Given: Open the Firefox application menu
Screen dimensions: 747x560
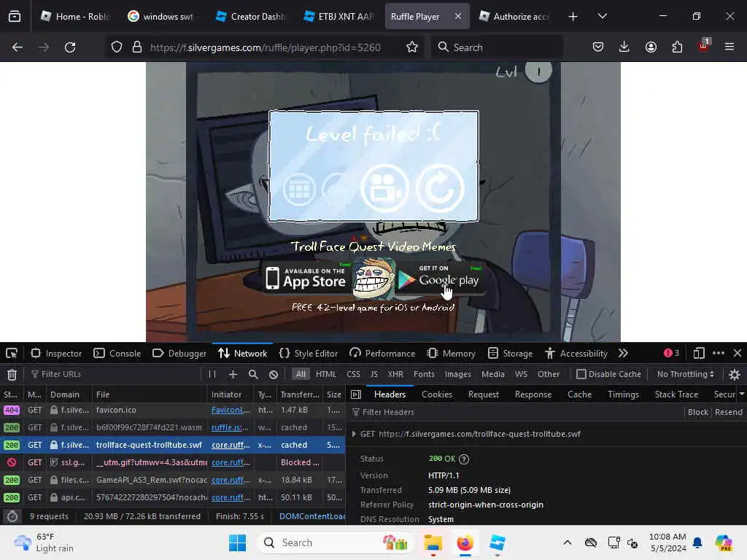Looking at the screenshot, I should click(729, 47).
